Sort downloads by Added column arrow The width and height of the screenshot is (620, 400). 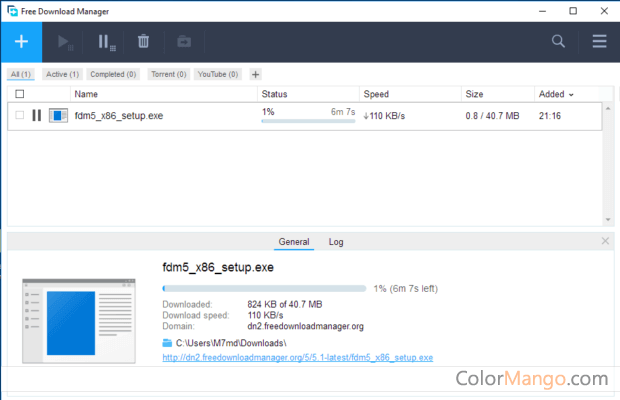pyautogui.click(x=571, y=94)
